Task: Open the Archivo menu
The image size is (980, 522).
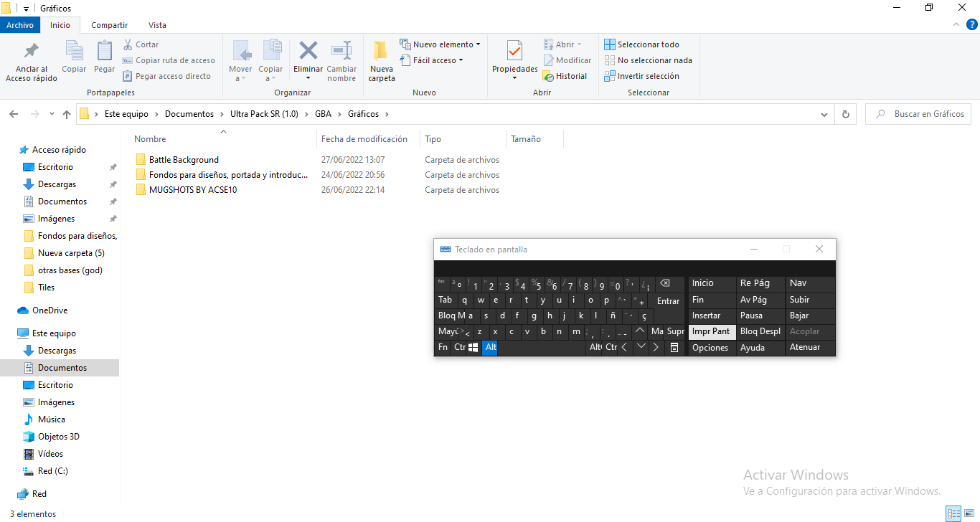Action: pos(20,25)
